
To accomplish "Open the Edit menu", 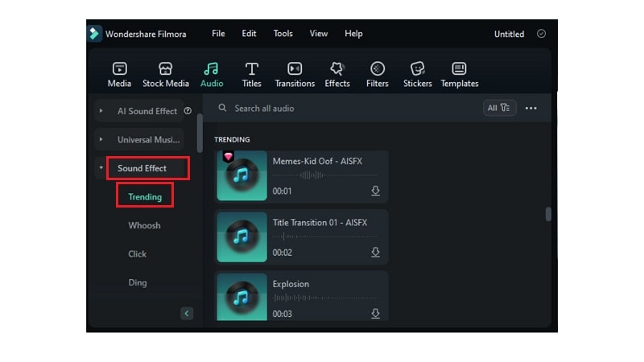I will [x=249, y=34].
